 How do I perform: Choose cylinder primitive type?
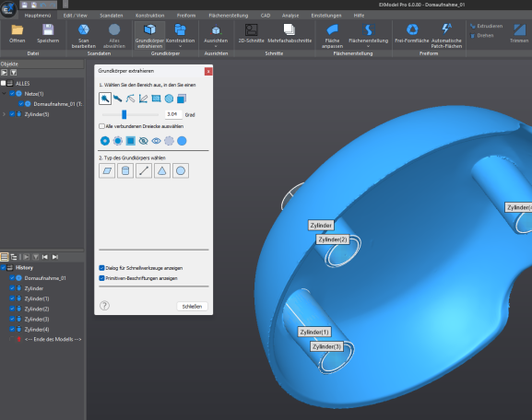tap(125, 170)
